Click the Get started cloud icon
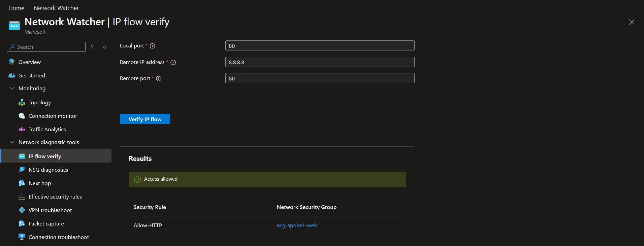Screen dimensions: 644x246 point(12,75)
